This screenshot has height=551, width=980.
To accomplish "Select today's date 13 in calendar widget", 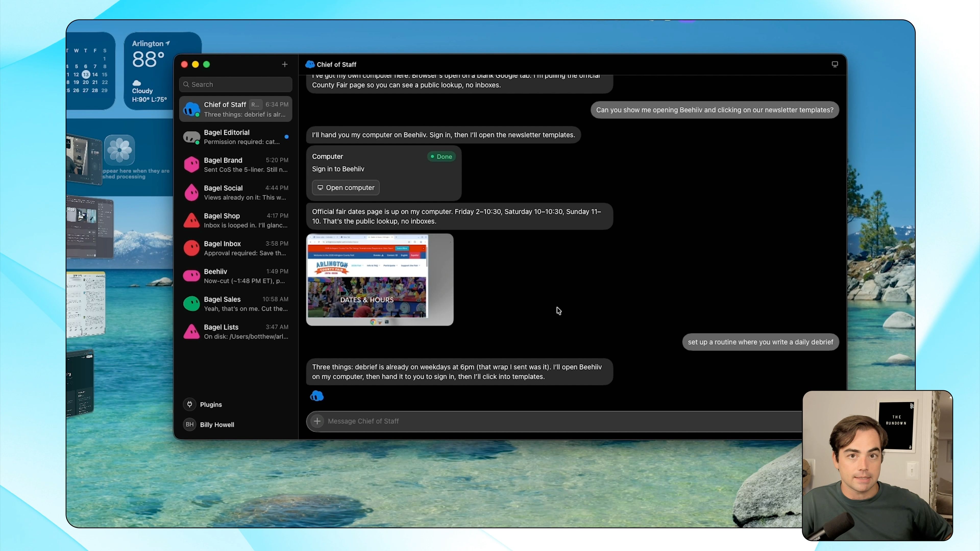I will point(86,74).
